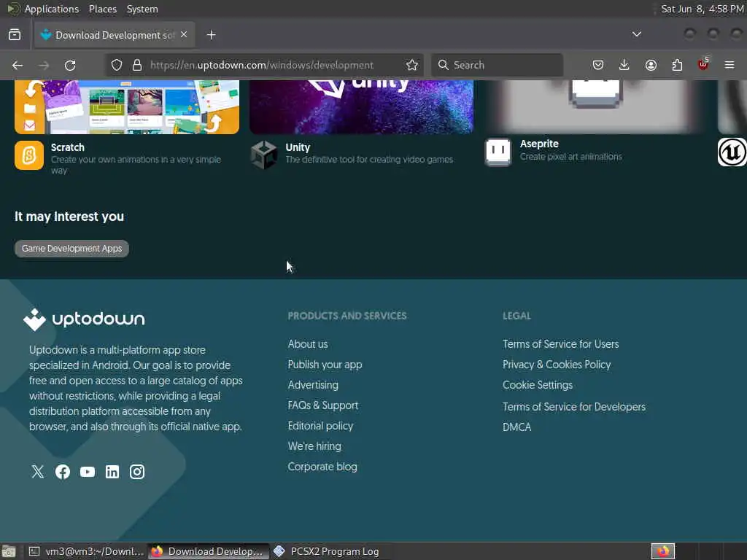Screen dimensions: 747x560
Task: Visit Uptodown's LinkedIn page
Action: click(x=112, y=472)
